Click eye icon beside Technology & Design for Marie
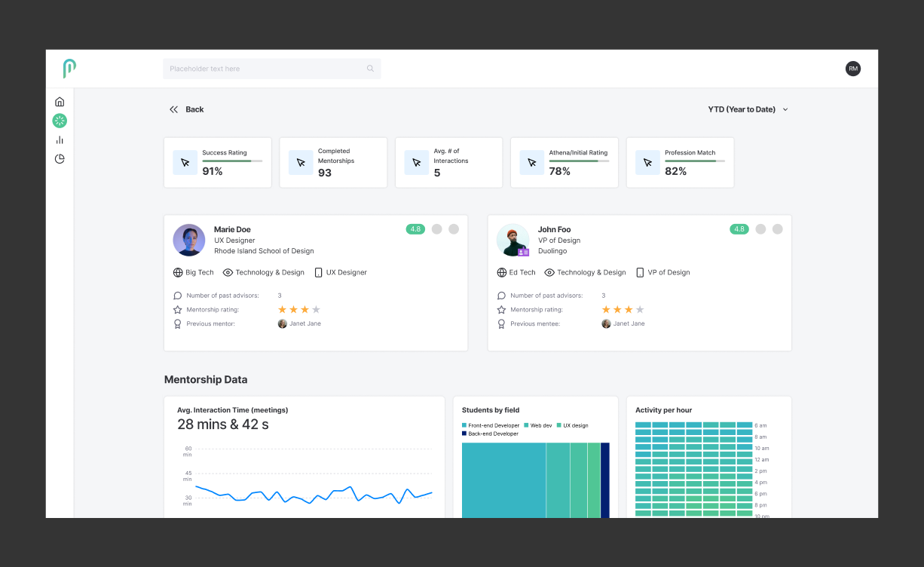 point(228,272)
